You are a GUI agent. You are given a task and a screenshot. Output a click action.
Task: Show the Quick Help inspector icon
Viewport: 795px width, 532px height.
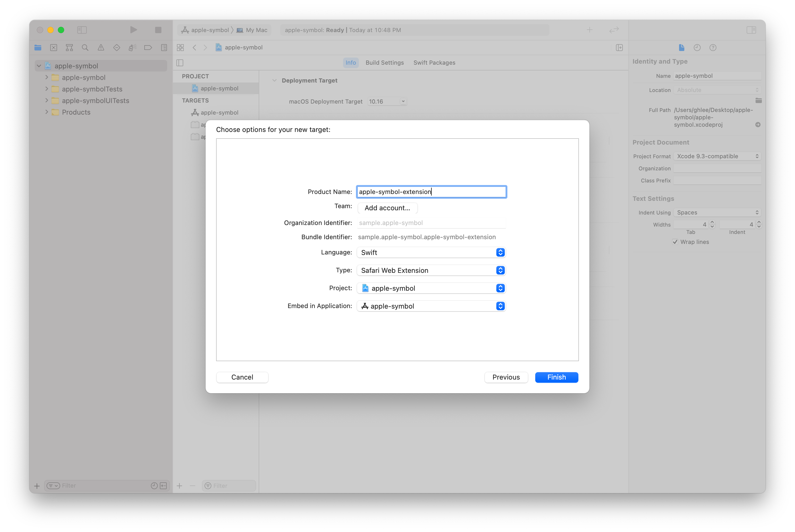tap(713, 48)
